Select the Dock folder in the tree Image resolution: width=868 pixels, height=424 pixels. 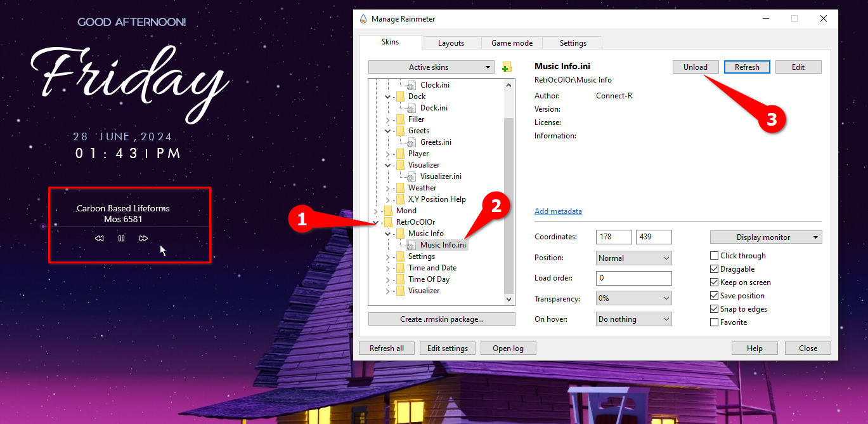pos(417,96)
